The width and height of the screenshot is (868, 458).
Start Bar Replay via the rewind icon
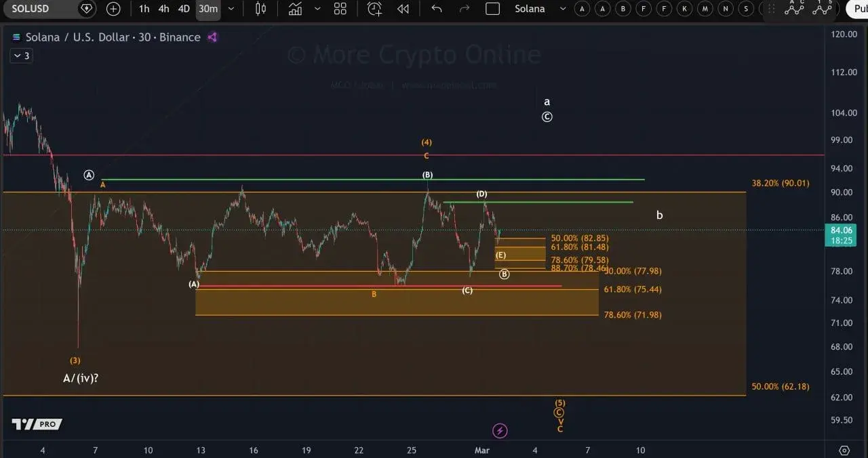point(403,9)
